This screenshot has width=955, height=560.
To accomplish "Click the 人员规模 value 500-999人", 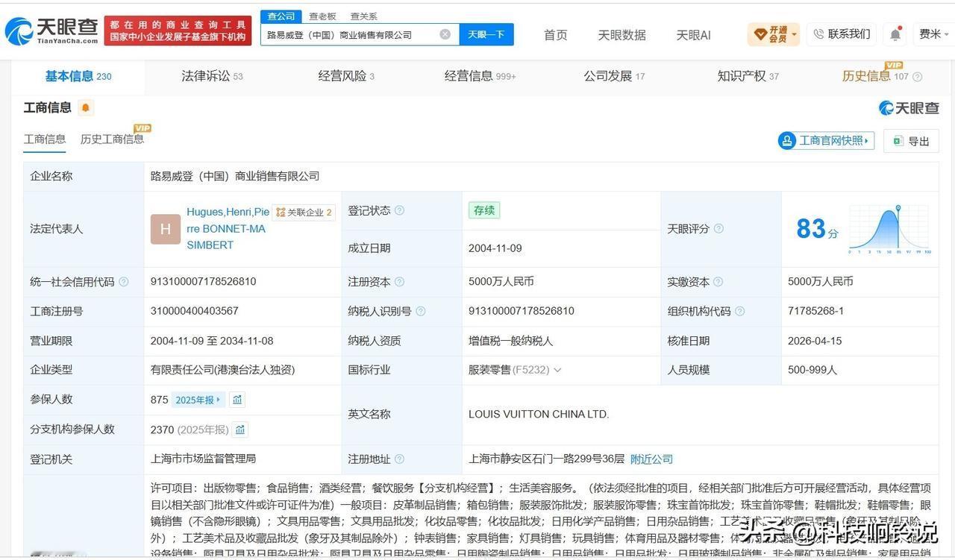I will point(812,370).
